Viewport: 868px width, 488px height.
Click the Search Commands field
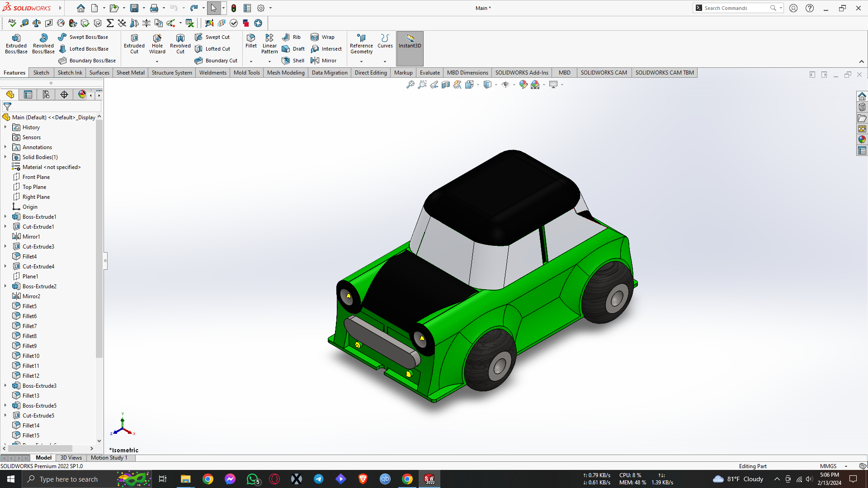[x=735, y=8]
